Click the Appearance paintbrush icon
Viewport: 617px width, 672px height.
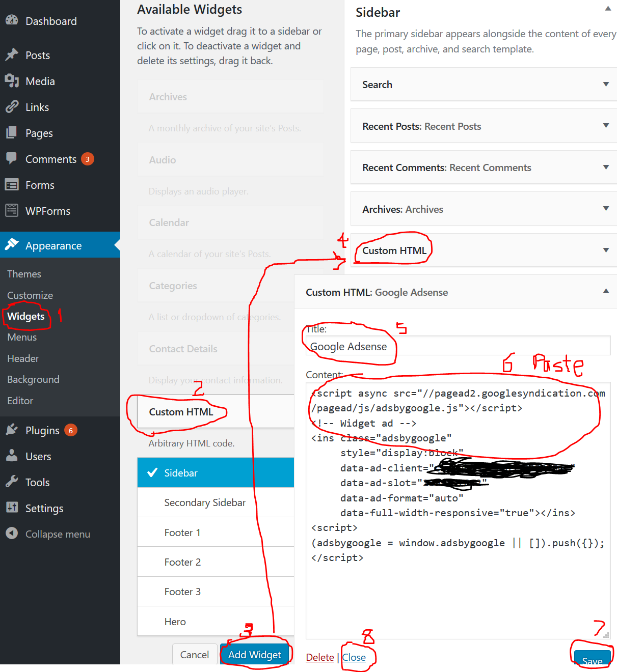click(x=12, y=245)
